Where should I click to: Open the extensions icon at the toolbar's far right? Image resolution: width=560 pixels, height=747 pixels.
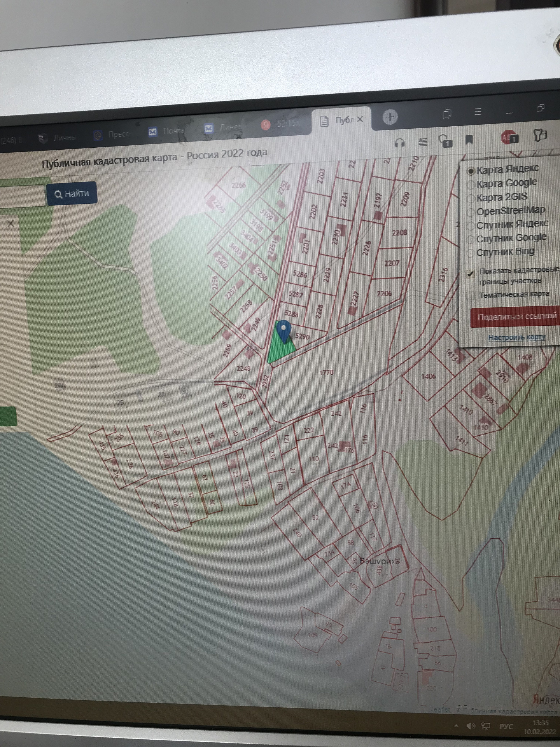[x=540, y=135]
